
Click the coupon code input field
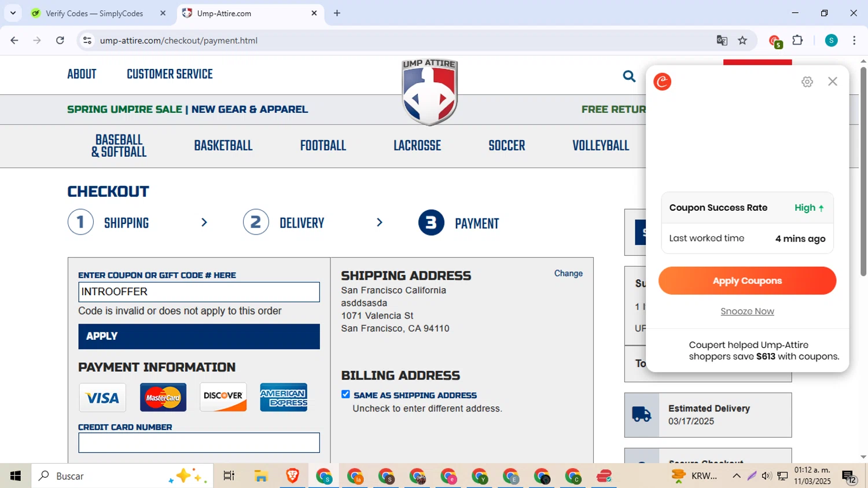(x=199, y=292)
